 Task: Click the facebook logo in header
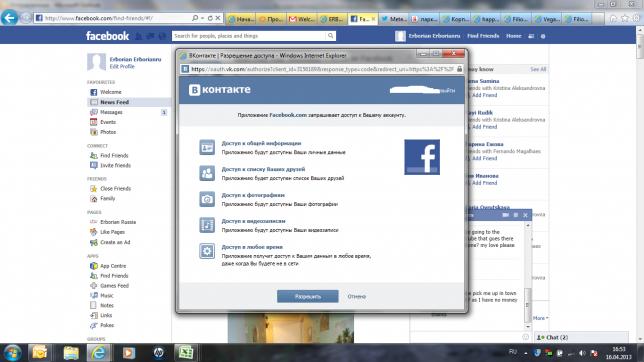[x=107, y=36]
